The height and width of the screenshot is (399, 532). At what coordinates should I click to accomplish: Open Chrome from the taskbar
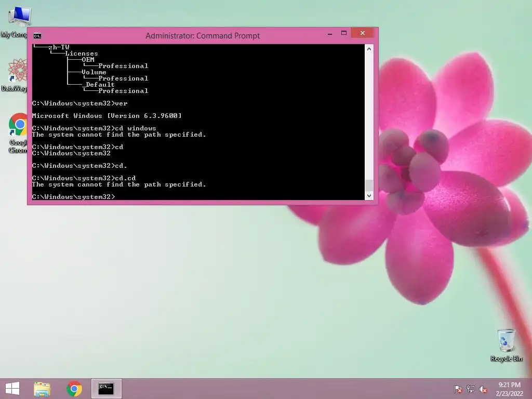pyautogui.click(x=74, y=389)
